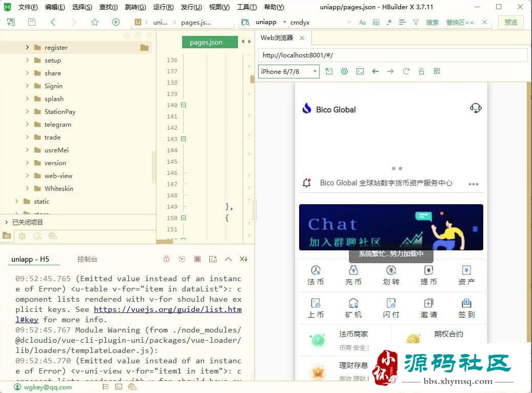532x393 pixels.
Task: Refresh the web browser page
Action: [406, 71]
